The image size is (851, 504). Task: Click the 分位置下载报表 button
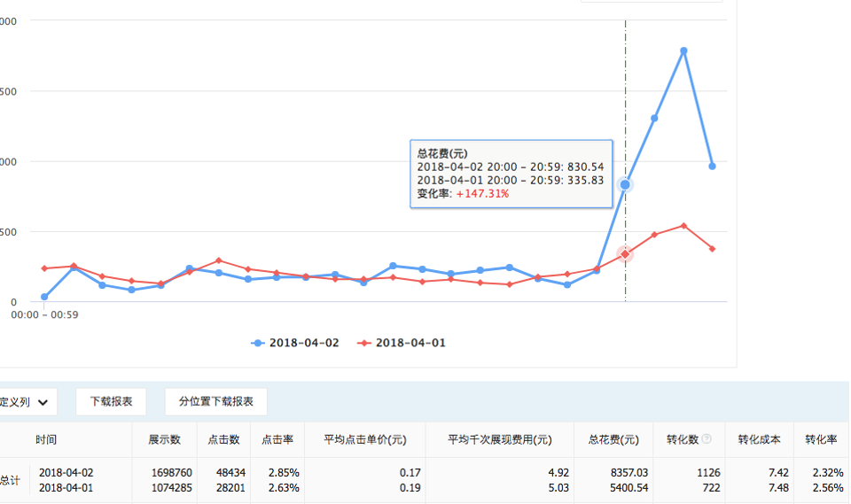[x=215, y=402]
